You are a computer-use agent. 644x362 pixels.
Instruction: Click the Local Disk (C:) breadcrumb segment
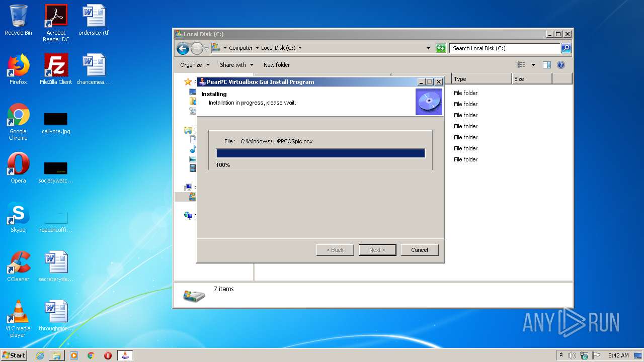pyautogui.click(x=278, y=48)
